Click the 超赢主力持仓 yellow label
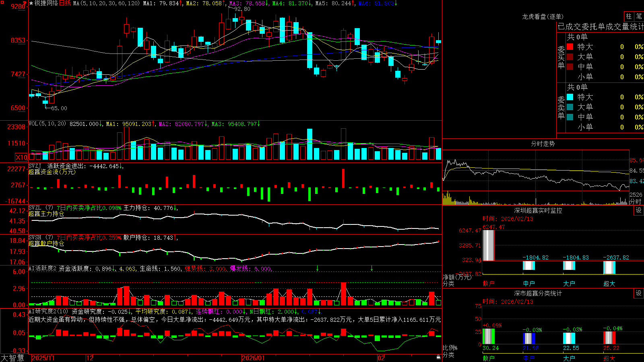The image size is (644, 362). [46, 214]
